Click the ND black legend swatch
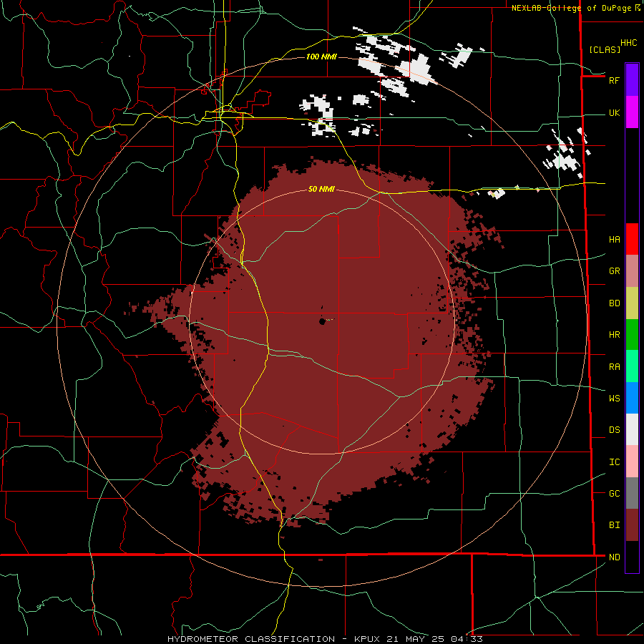This screenshot has height=644, width=644. pyautogui.click(x=632, y=557)
